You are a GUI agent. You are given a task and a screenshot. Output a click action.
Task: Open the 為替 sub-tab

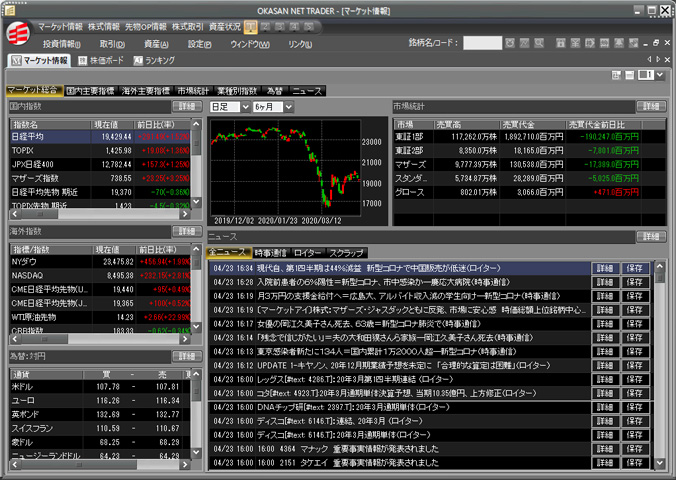pyautogui.click(x=275, y=91)
